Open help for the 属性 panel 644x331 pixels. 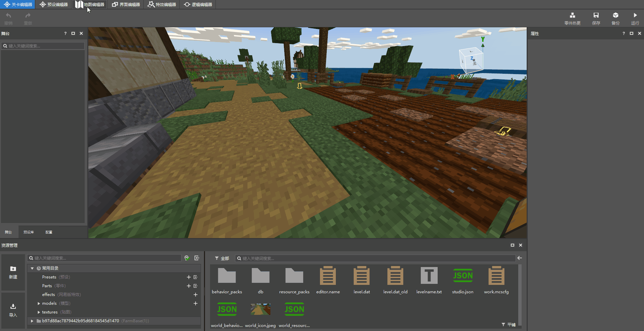[624, 33]
